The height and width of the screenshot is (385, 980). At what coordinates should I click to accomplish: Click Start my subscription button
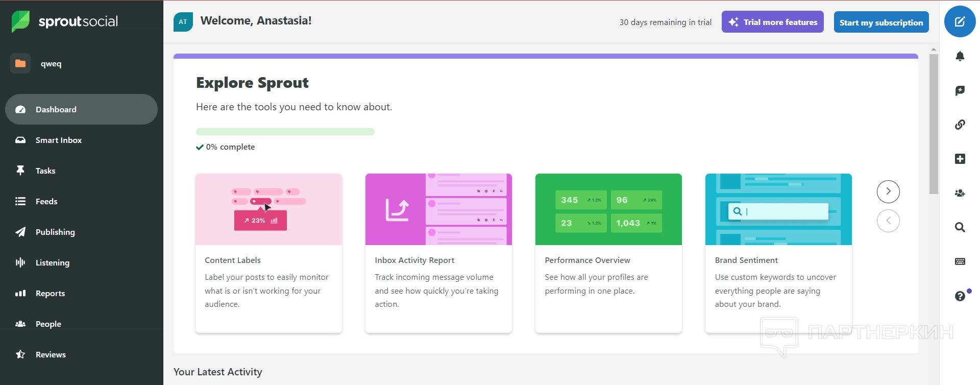[x=881, y=22]
